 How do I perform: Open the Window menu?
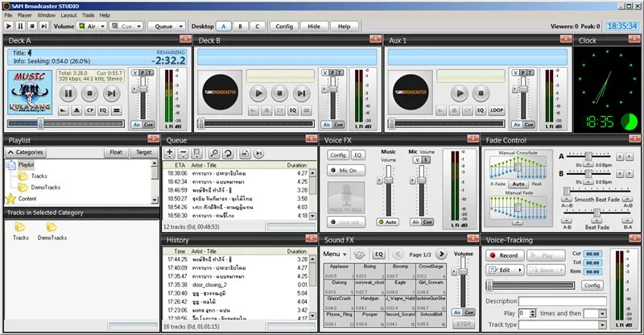point(47,15)
